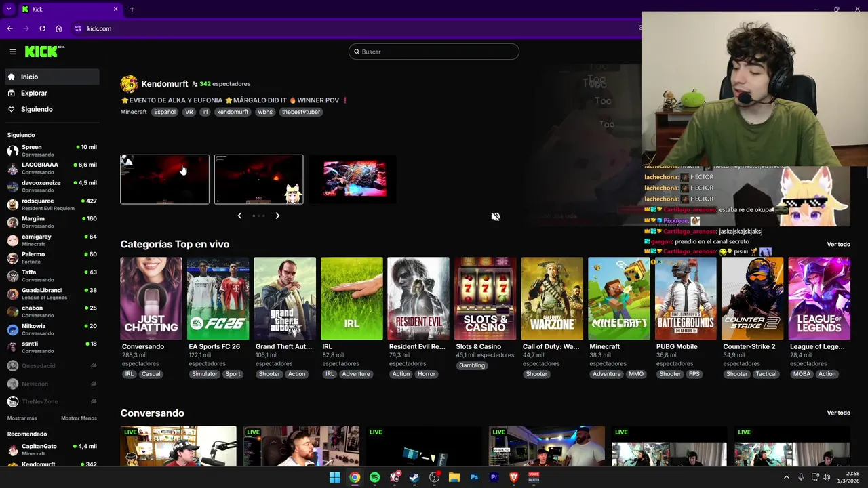868x488 pixels.
Task: Open Voicemeeter from the taskbar
Action: click(534, 477)
